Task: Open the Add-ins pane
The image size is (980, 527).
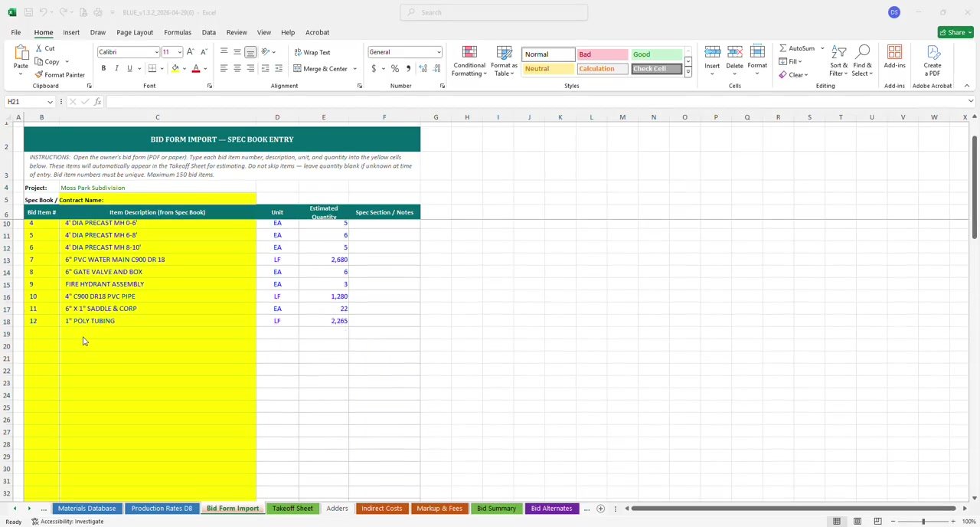Action: 894,57
